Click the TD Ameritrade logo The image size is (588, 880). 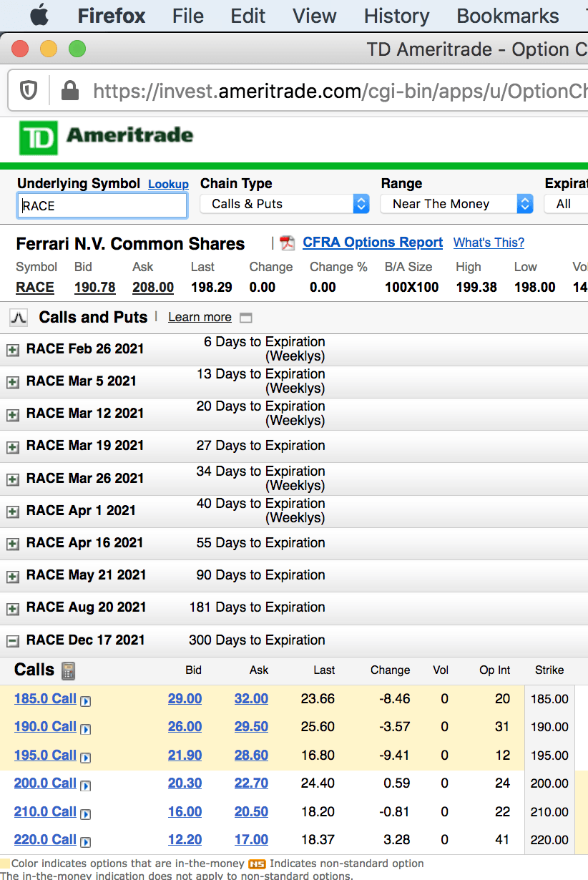[106, 137]
